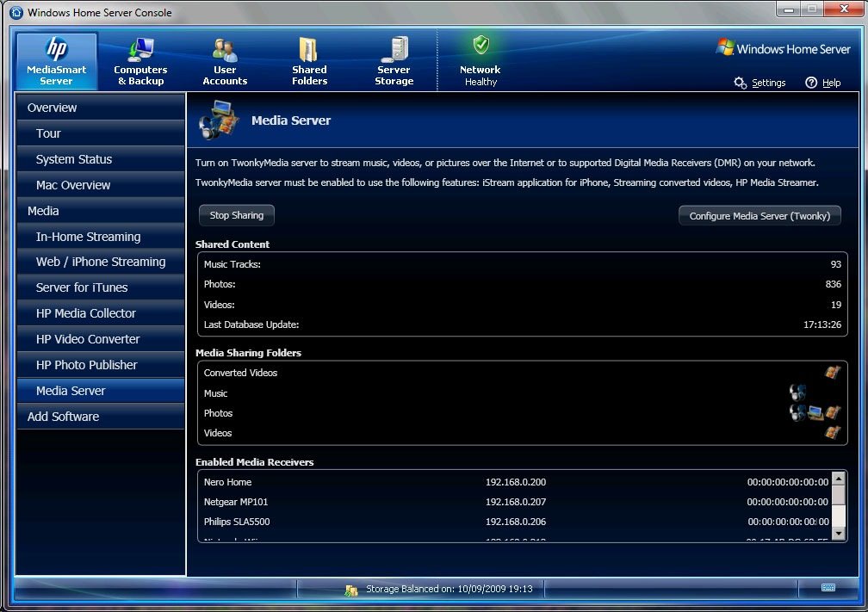Click IP address 192.168.0.200
The width and height of the screenshot is (868, 612).
coord(515,482)
